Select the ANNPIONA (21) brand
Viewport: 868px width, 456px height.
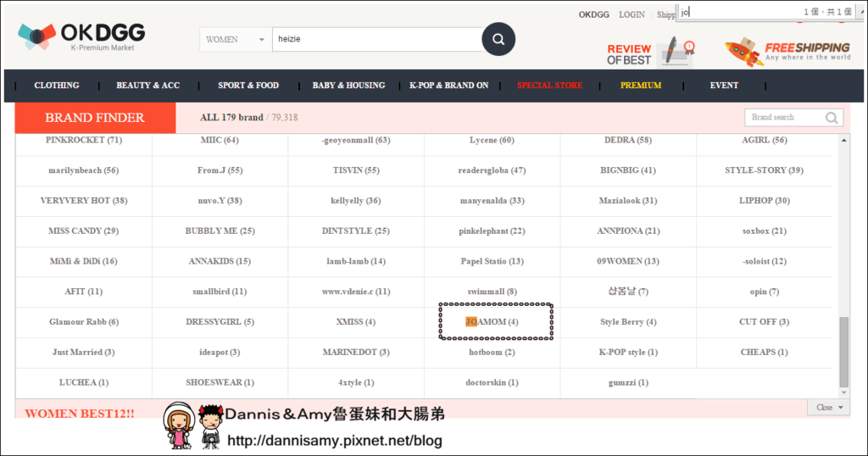tap(628, 231)
